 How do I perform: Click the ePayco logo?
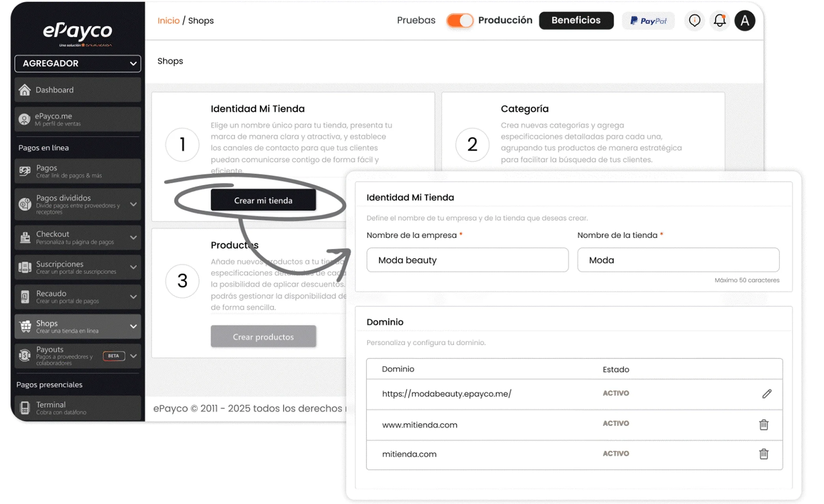point(78,33)
